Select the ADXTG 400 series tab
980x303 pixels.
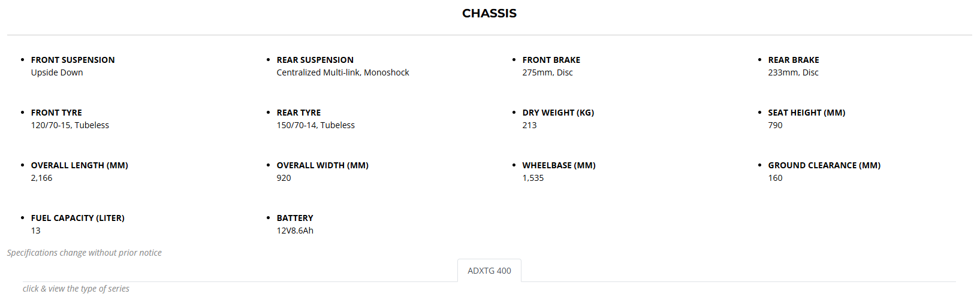(x=489, y=271)
